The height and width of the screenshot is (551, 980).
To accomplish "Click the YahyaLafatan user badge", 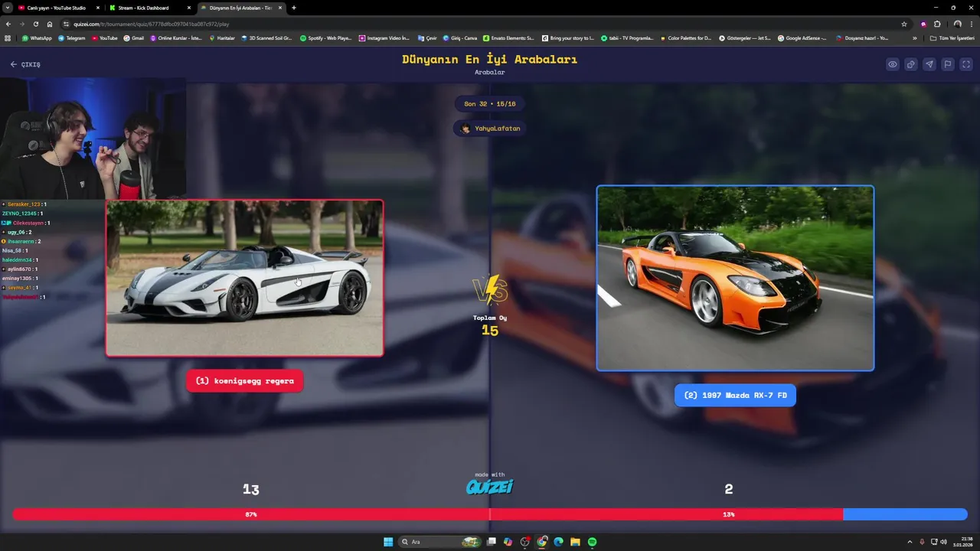I will (490, 129).
